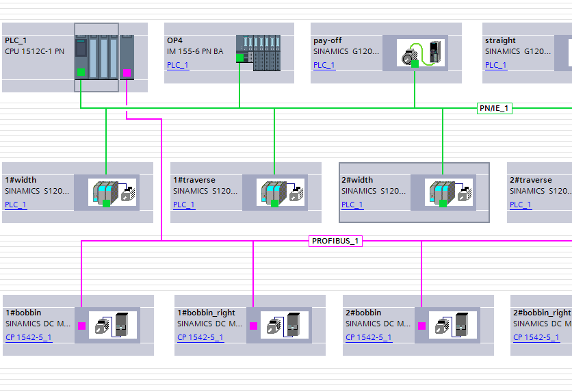Select the 2#bobbin SINAMICS DC drive icon

click(454, 325)
